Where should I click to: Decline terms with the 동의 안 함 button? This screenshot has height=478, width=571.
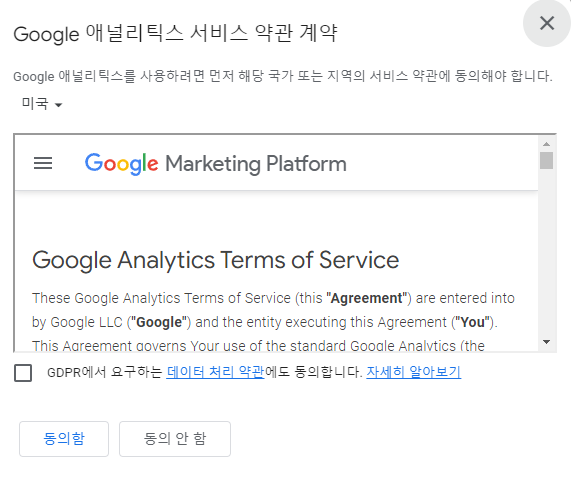click(x=175, y=439)
